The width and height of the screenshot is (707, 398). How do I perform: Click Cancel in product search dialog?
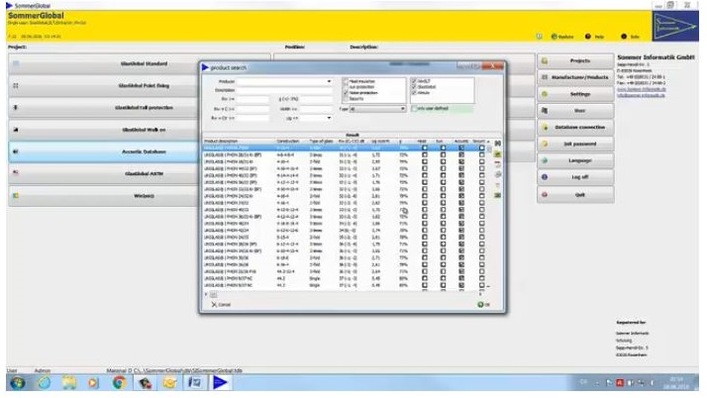[x=221, y=305]
